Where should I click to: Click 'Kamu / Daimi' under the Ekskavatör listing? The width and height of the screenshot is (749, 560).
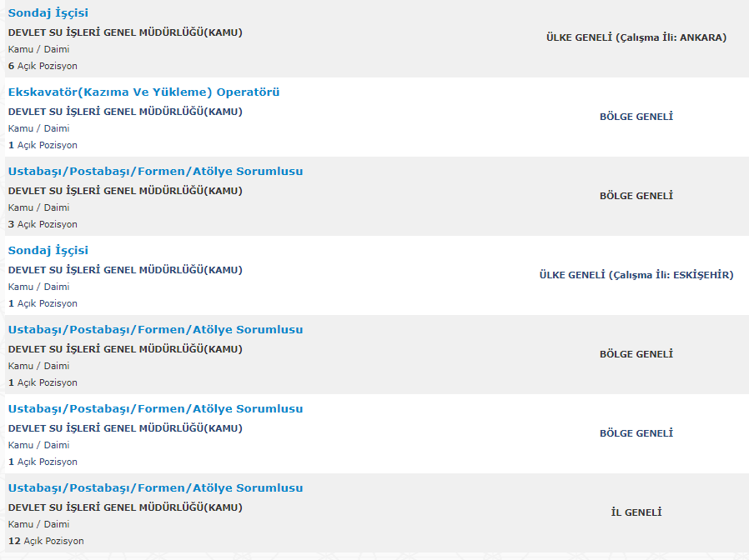pyautogui.click(x=38, y=128)
